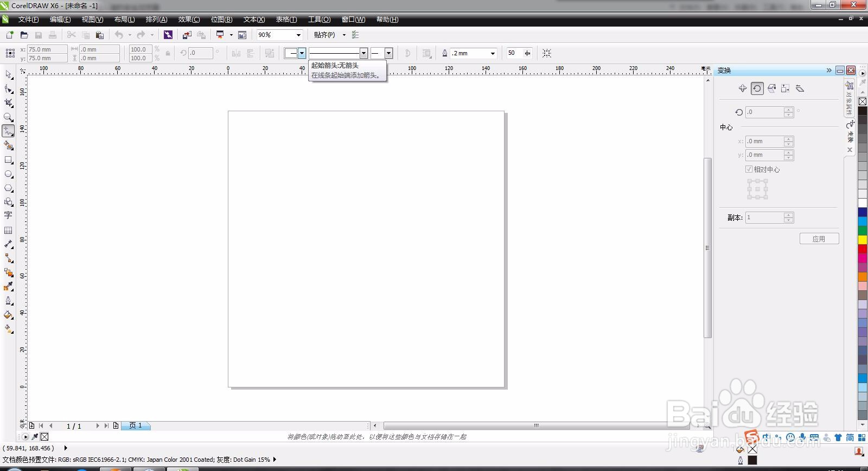Toggle the 相对中心 checkbox

(x=749, y=169)
